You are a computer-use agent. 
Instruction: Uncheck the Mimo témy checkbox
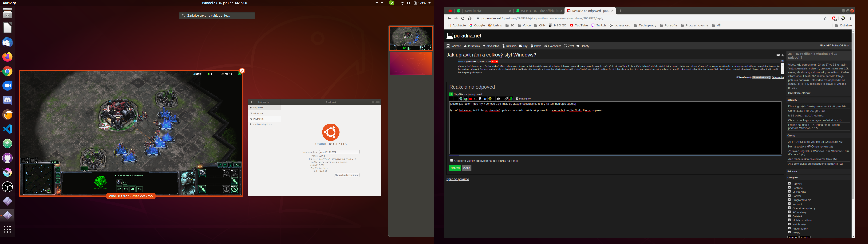pyautogui.click(x=517, y=99)
